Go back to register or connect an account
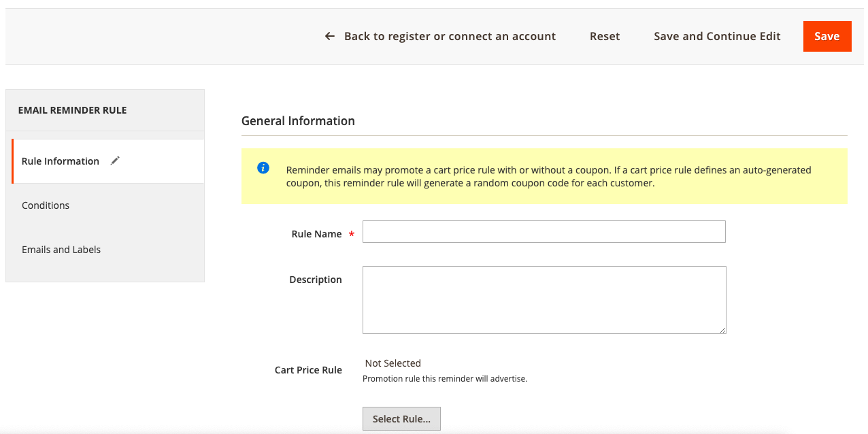Image resolution: width=868 pixels, height=434 pixels. pyautogui.click(x=450, y=36)
